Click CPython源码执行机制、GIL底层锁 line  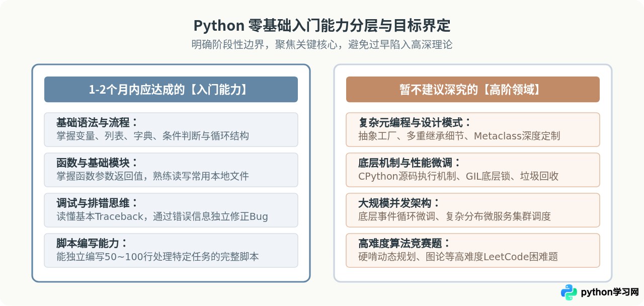click(458, 176)
